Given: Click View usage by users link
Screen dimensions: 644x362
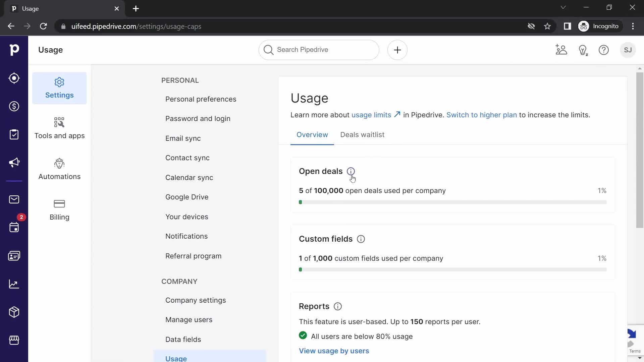Looking at the screenshot, I should (x=334, y=351).
